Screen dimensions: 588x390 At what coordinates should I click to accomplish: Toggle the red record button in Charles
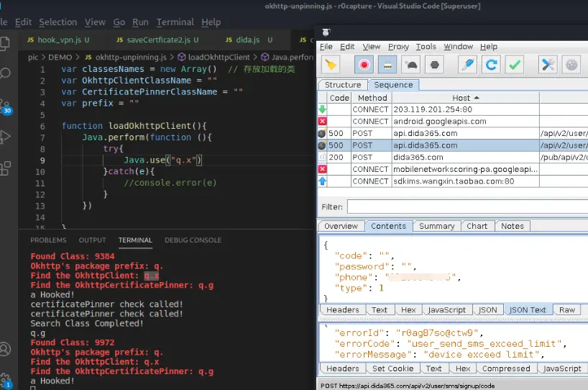[364, 65]
